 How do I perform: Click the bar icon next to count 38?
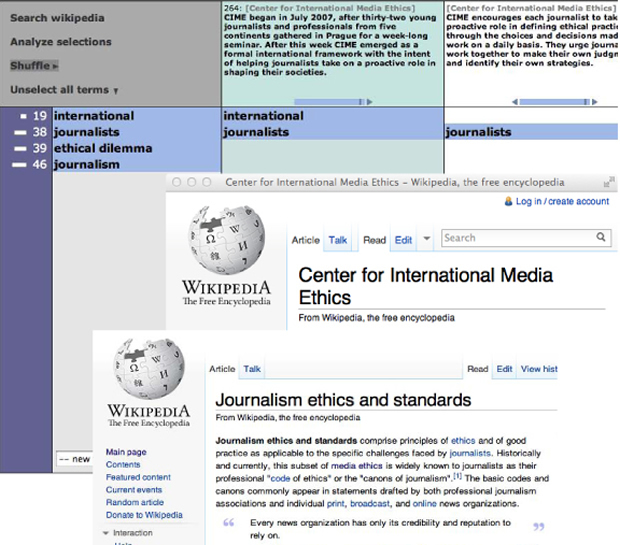pos(20,132)
